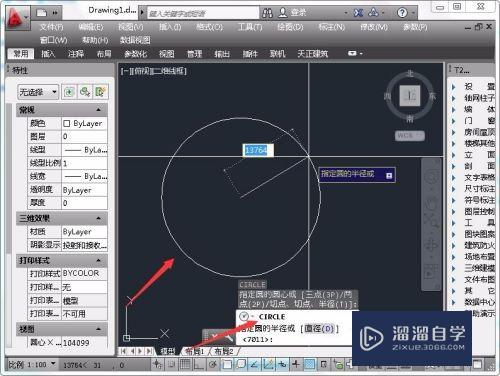Screen dimensions: 500x376
Task: Click the select objects icon in properties
Action: (x=85, y=92)
